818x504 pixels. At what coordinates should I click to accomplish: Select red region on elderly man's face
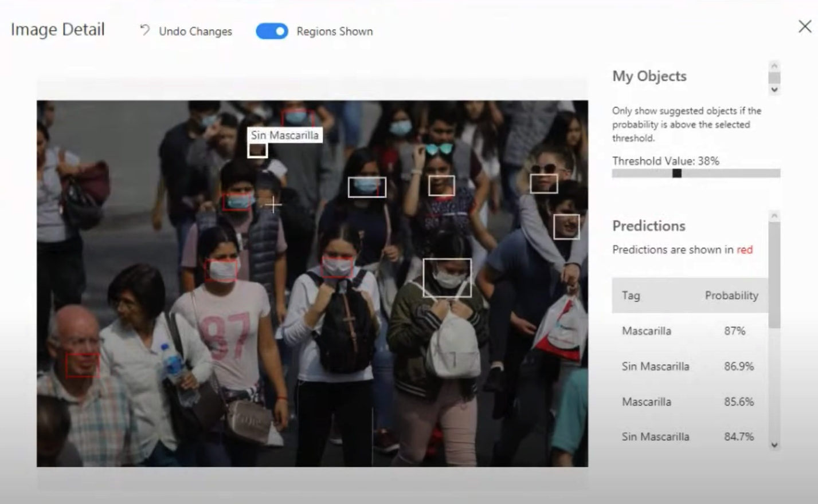pyautogui.click(x=83, y=365)
